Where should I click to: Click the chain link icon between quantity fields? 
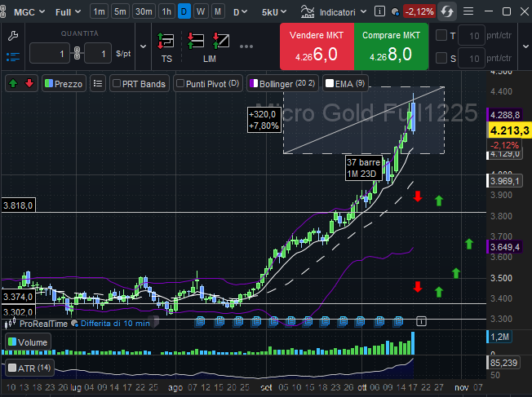(x=77, y=54)
